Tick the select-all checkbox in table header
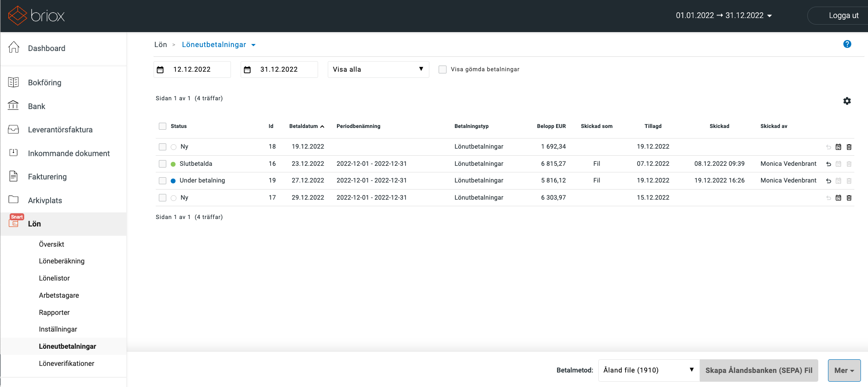The height and width of the screenshot is (387, 868). pos(162,126)
